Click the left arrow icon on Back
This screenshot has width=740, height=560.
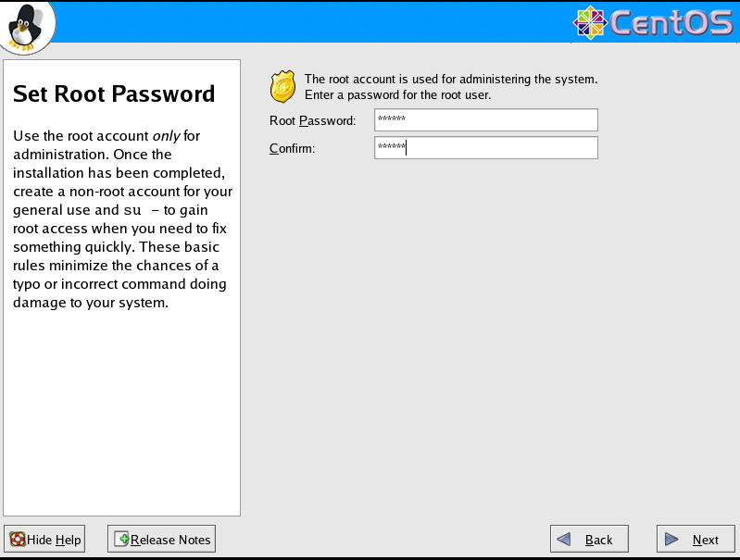click(564, 539)
